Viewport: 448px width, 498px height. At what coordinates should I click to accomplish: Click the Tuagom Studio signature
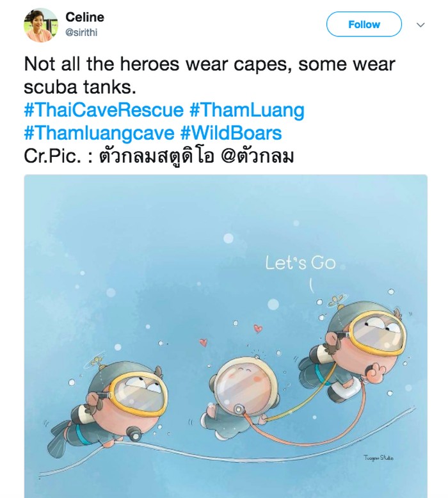378,458
